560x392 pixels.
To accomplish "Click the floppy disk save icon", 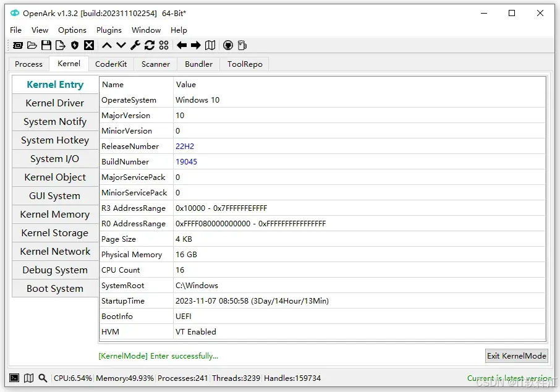I will pyautogui.click(x=46, y=45).
